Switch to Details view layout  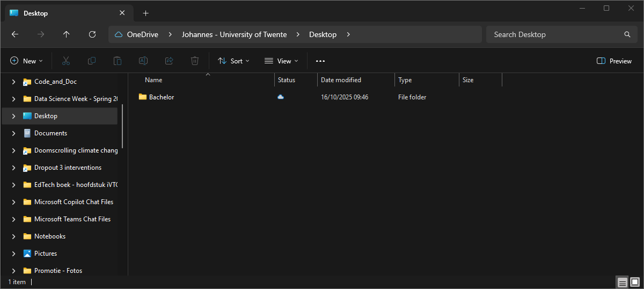pos(622,282)
